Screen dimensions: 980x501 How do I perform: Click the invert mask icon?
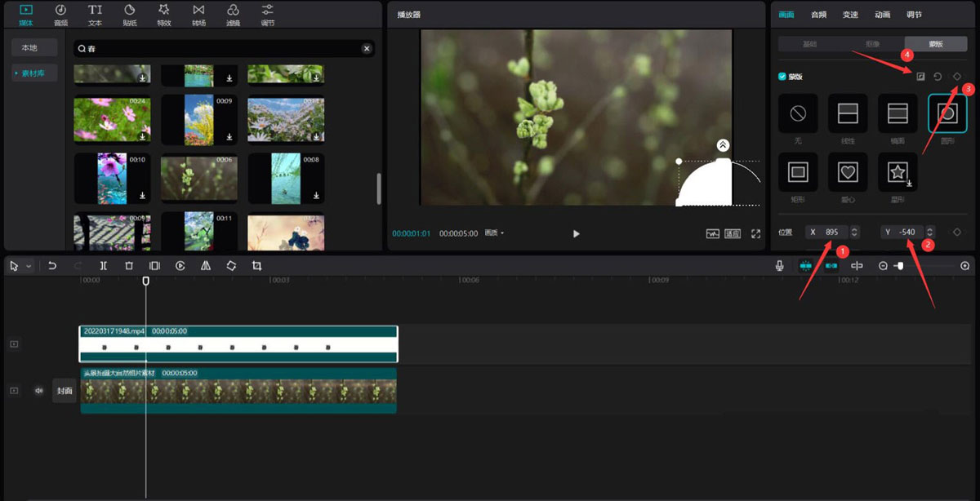(x=920, y=77)
